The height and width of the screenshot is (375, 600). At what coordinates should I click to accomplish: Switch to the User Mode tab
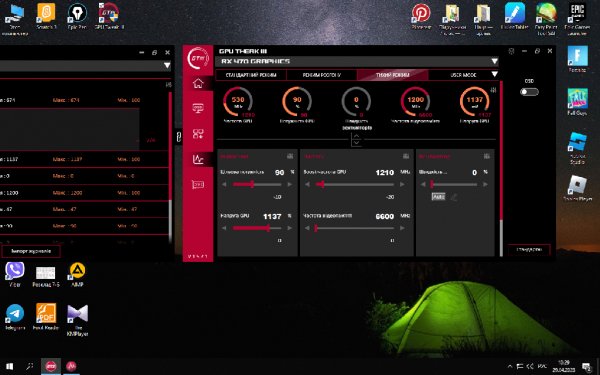tap(463, 75)
